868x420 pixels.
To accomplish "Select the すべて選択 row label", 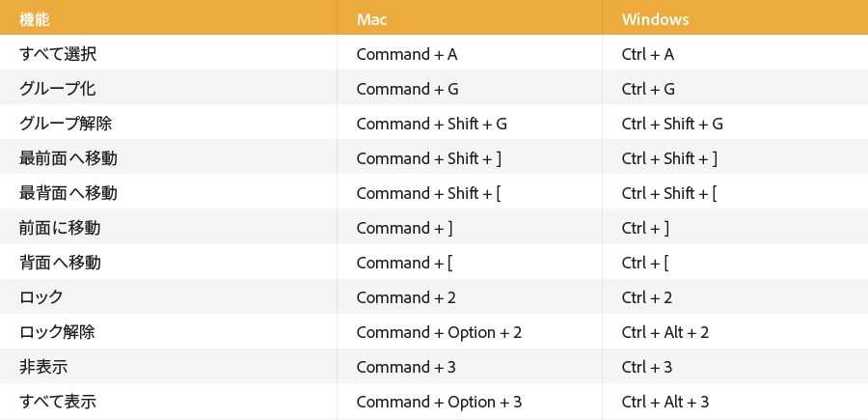I will 58,54.
